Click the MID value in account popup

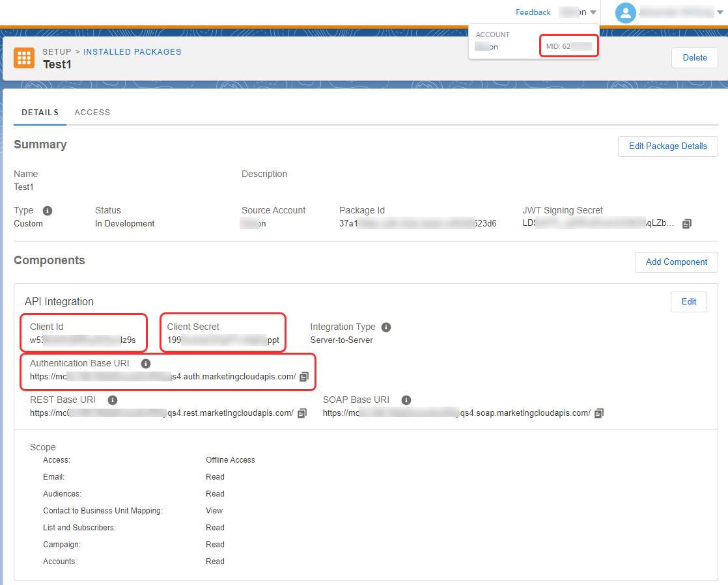[568, 46]
